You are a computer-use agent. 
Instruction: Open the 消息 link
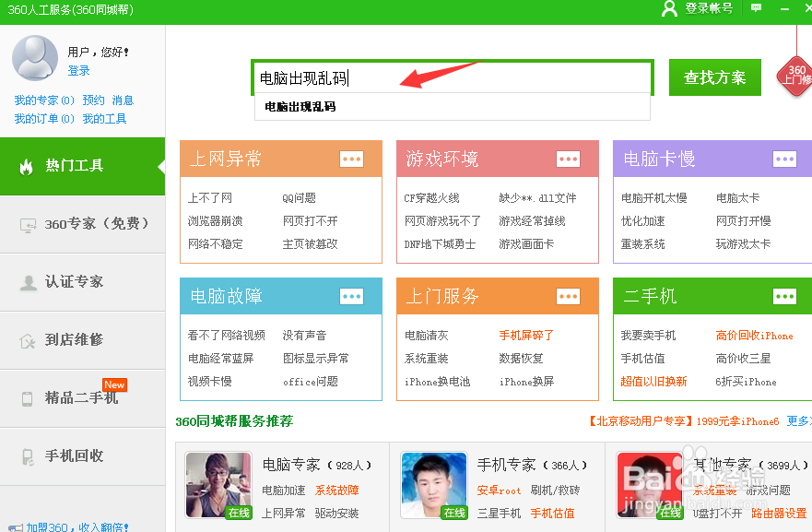tap(123, 100)
